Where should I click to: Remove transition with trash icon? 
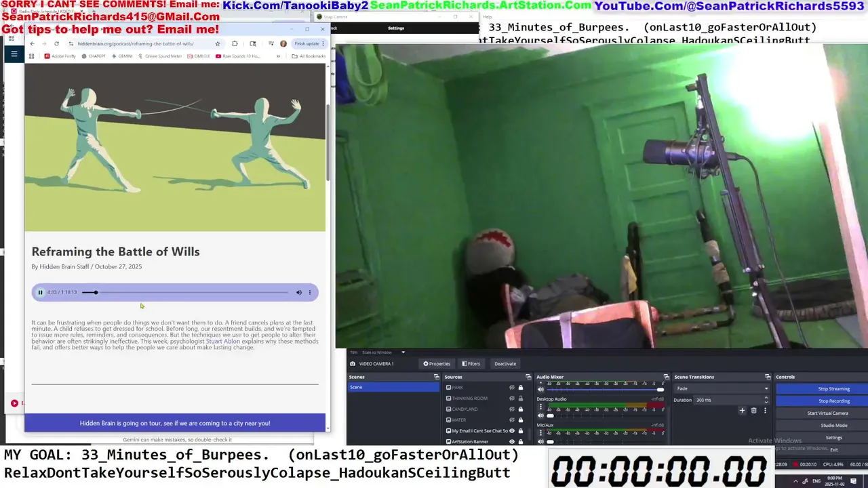click(x=753, y=410)
